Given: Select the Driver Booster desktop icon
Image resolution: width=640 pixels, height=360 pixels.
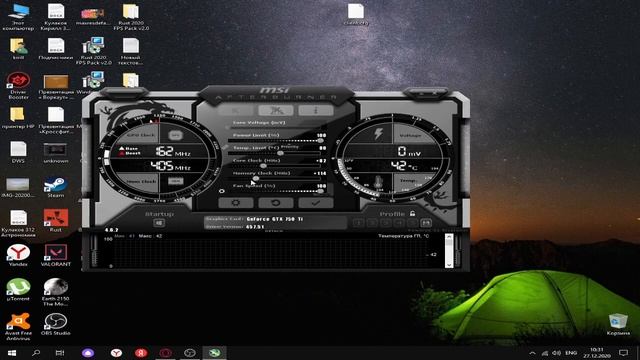Looking at the screenshot, I should [x=18, y=86].
